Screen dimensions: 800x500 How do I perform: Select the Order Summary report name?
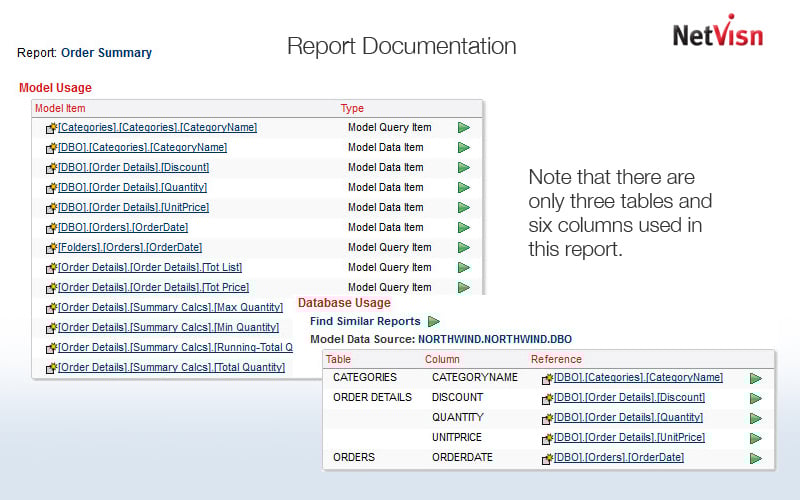[106, 53]
